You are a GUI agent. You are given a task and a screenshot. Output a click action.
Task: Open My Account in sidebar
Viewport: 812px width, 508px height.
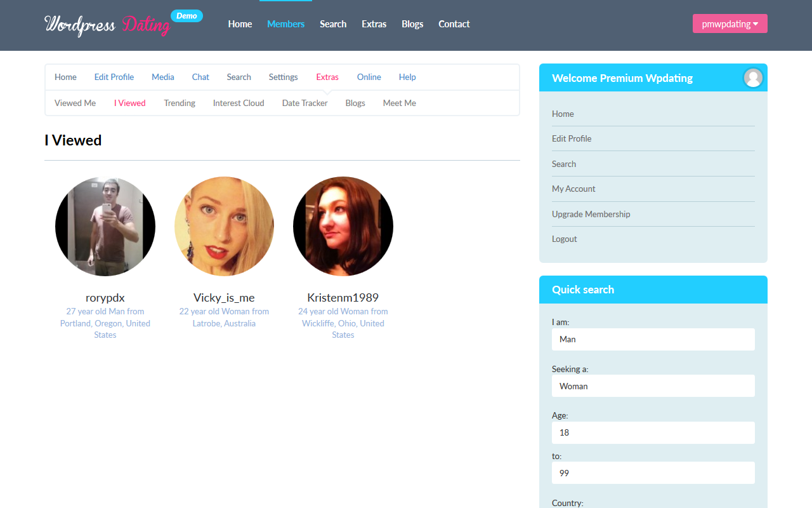(x=573, y=189)
